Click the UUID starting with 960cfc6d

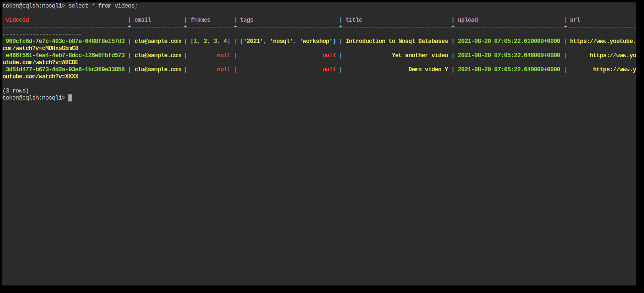64,41
